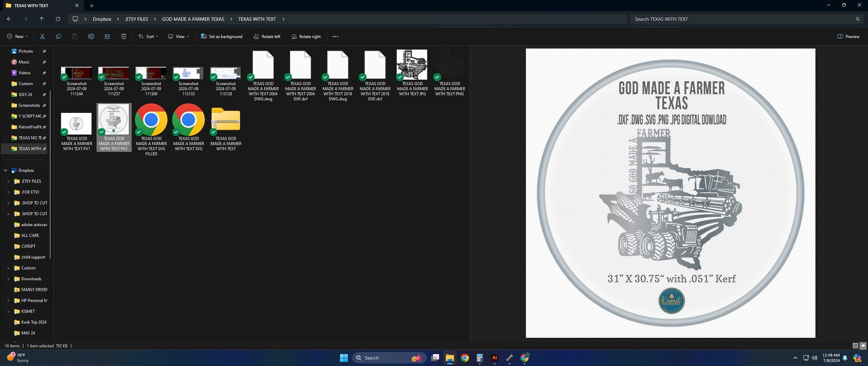Open the New item dropdown
This screenshot has height=366, width=868.
pyautogui.click(x=17, y=36)
